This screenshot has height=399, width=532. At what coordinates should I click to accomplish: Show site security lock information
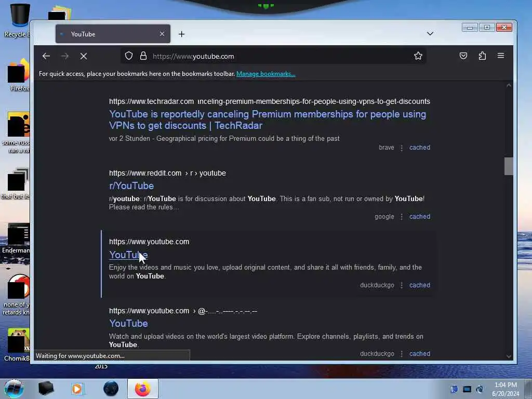point(143,56)
